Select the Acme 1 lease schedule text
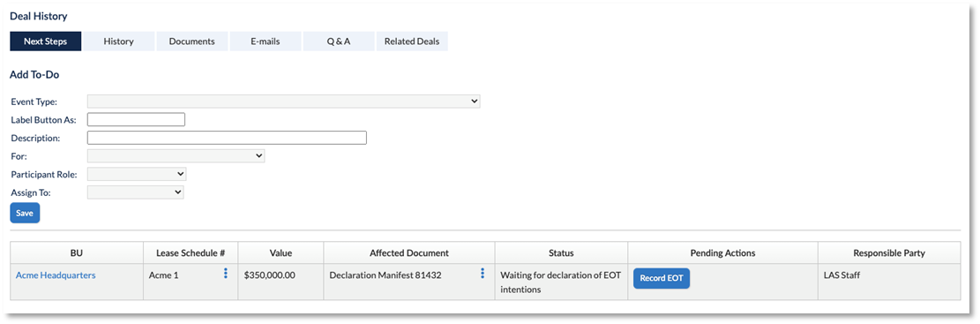 point(164,275)
